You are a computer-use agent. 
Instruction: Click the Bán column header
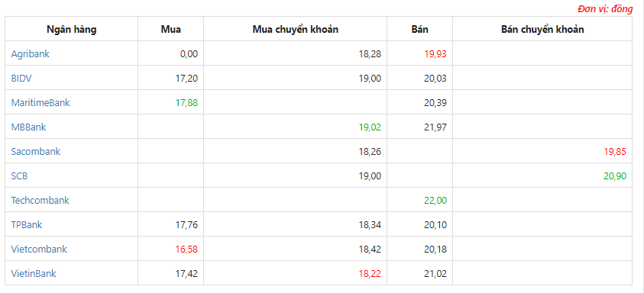419,30
